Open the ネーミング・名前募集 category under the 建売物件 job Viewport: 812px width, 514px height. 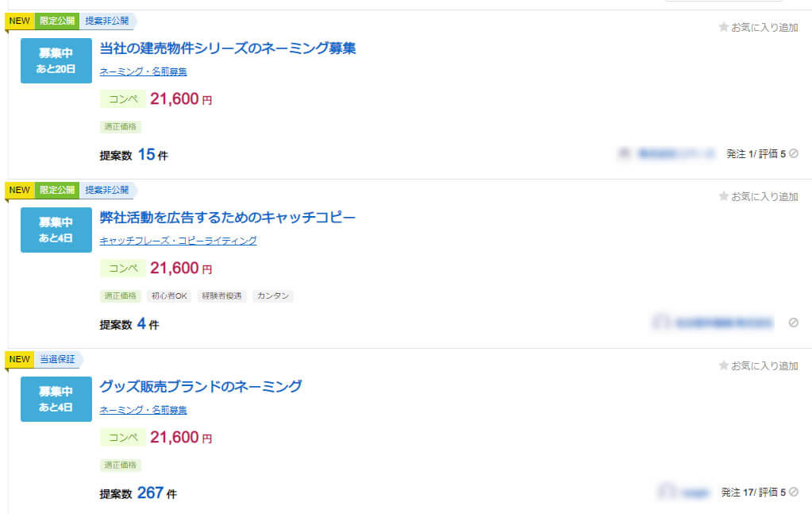143,71
